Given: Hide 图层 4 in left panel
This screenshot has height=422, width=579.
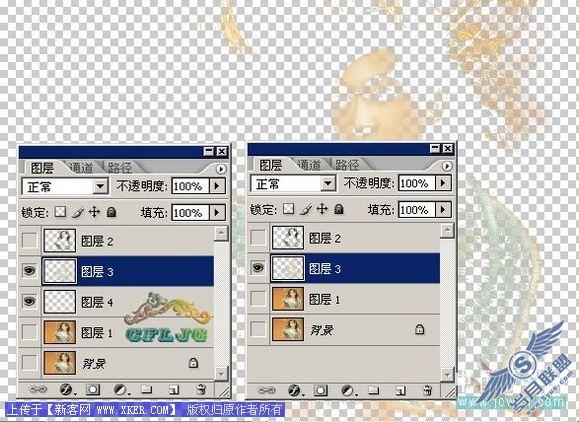Looking at the screenshot, I should pos(30,302).
